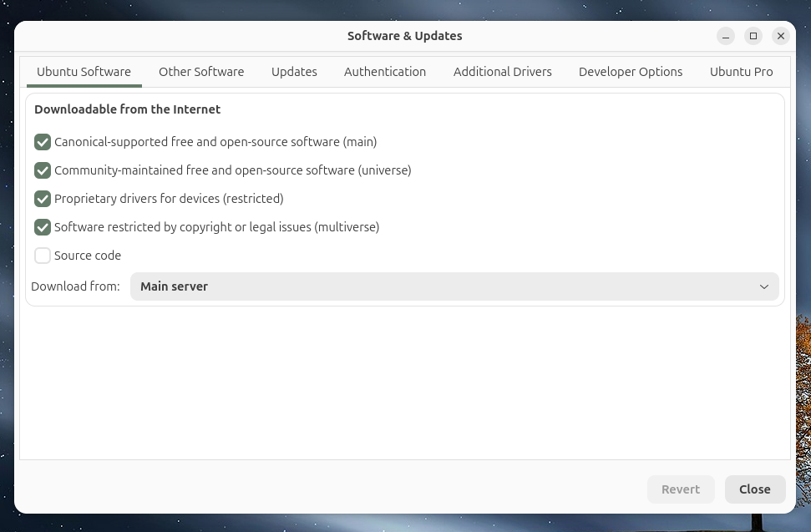Click the Close button at the bottom
This screenshot has height=532, width=811.
click(755, 489)
